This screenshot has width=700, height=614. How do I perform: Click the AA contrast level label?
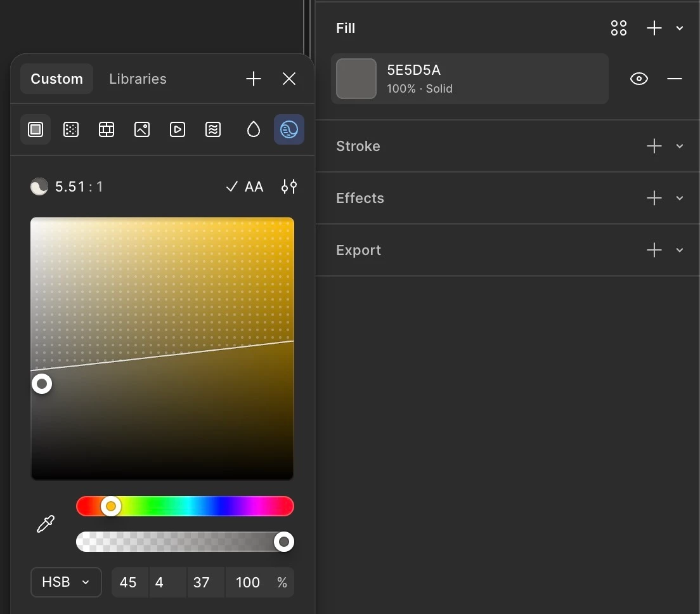point(254,186)
